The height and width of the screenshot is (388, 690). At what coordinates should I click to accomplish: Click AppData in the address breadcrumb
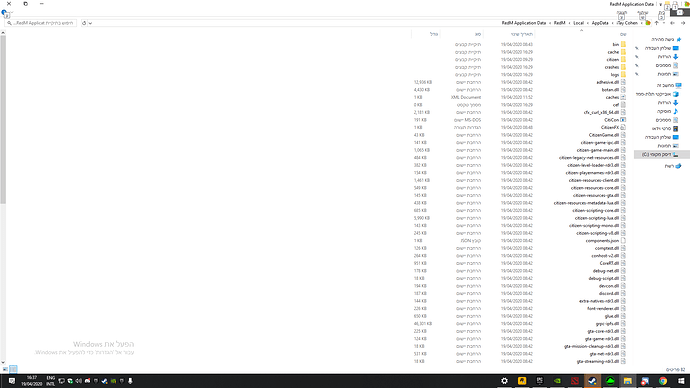(600, 23)
